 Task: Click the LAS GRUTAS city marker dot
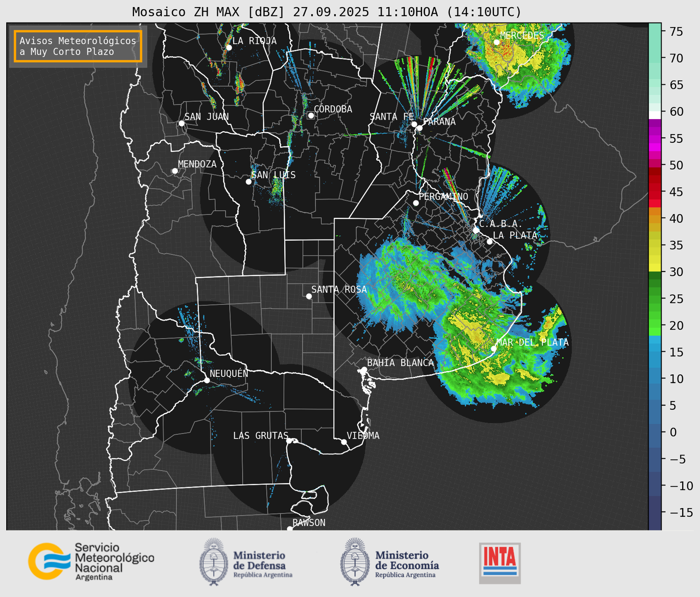[289, 441]
